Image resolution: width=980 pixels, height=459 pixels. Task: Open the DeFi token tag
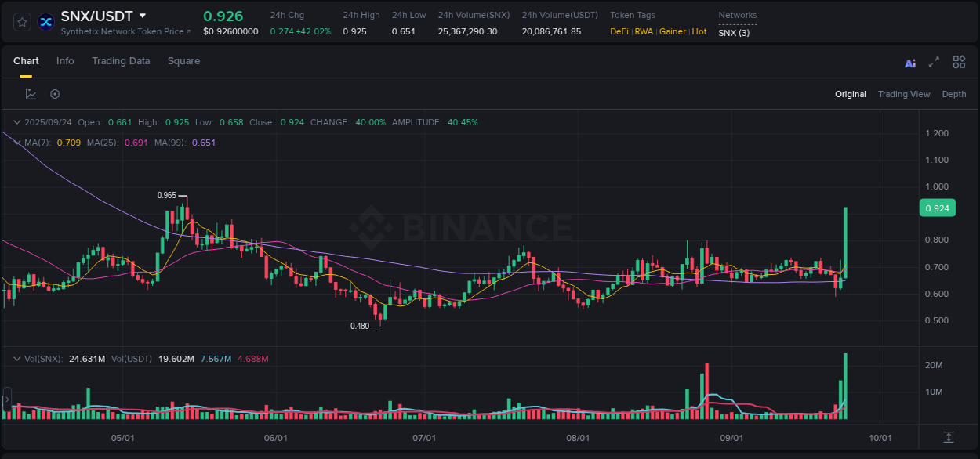[x=619, y=32]
